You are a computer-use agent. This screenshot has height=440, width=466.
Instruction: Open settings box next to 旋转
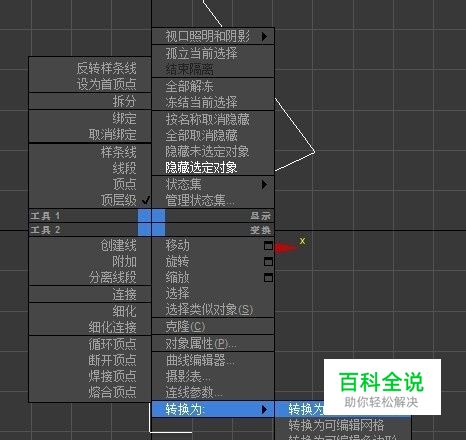pyautogui.click(x=268, y=262)
